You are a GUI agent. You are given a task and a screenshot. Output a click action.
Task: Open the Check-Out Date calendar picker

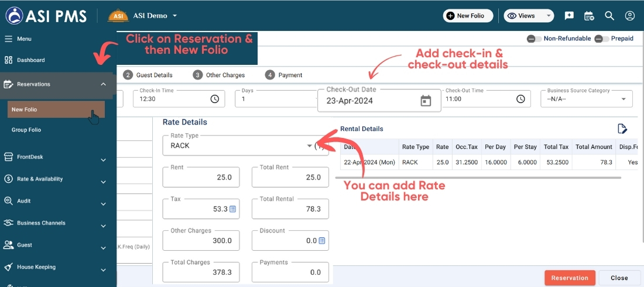[426, 101]
